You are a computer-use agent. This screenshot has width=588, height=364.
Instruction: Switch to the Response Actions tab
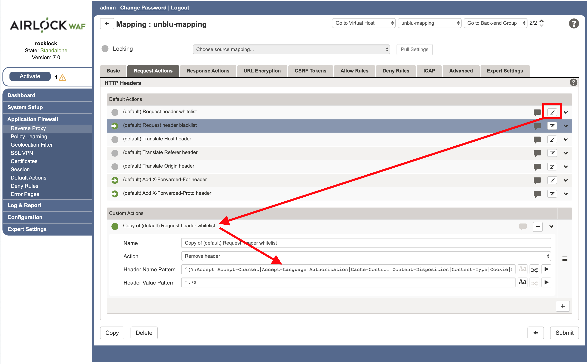tap(208, 71)
